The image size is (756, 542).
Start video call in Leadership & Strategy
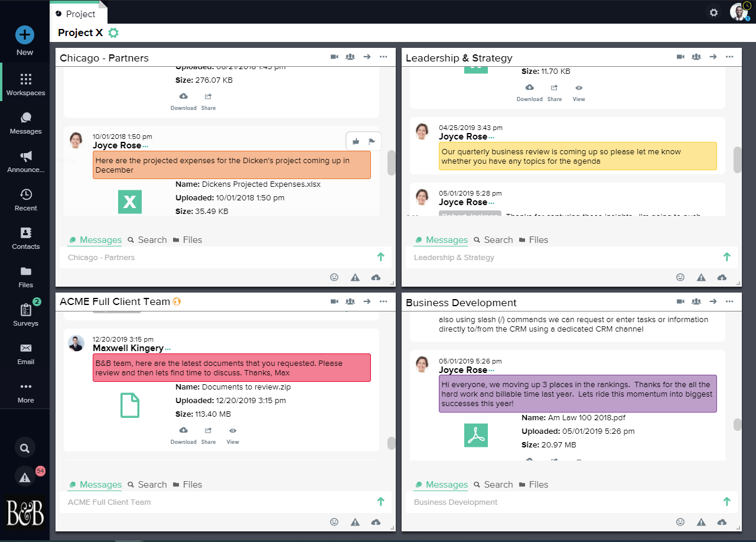click(680, 57)
